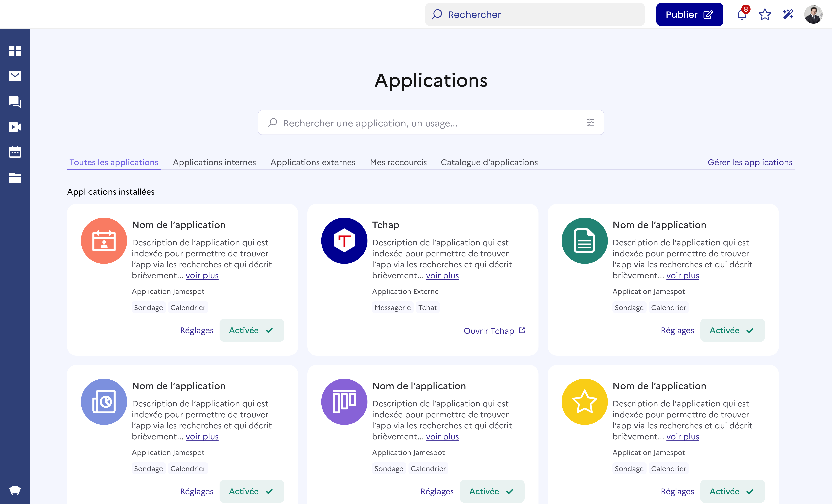Open the dashboard grid icon in sidebar

click(15, 51)
